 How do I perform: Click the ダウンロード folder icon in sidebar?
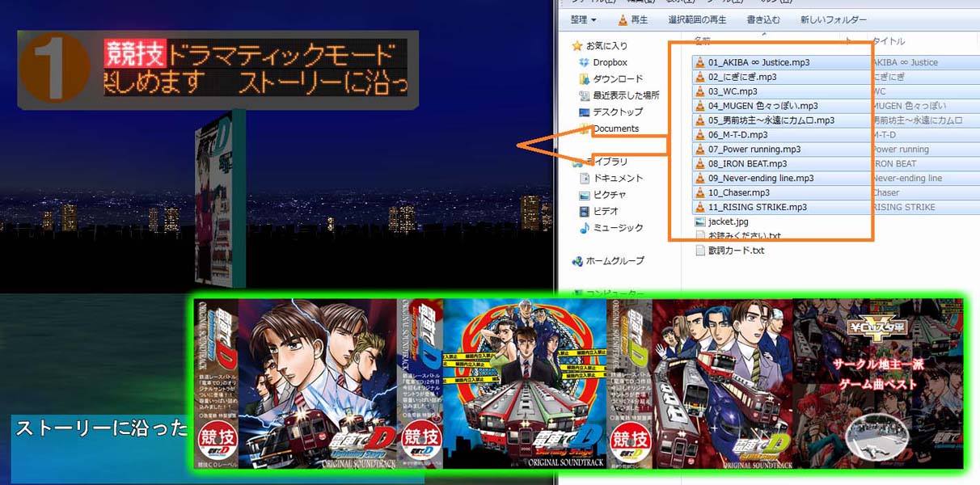coord(585,78)
